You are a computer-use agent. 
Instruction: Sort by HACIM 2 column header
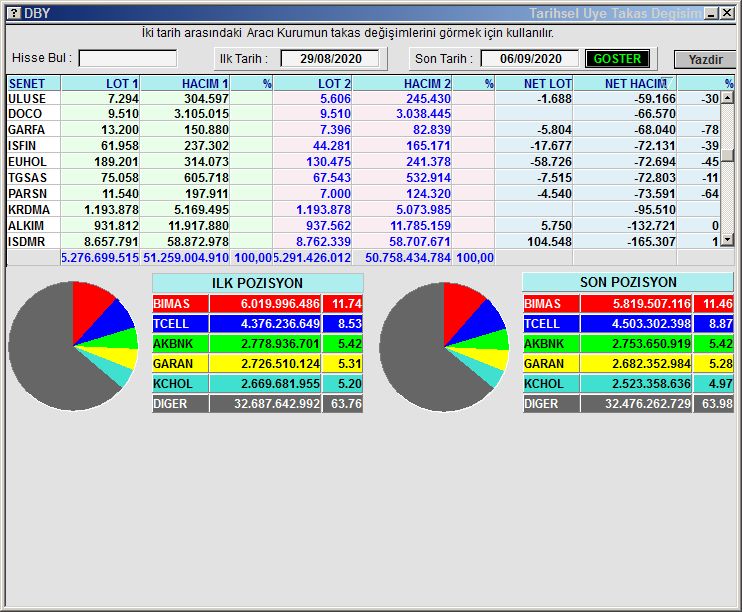[x=402, y=83]
